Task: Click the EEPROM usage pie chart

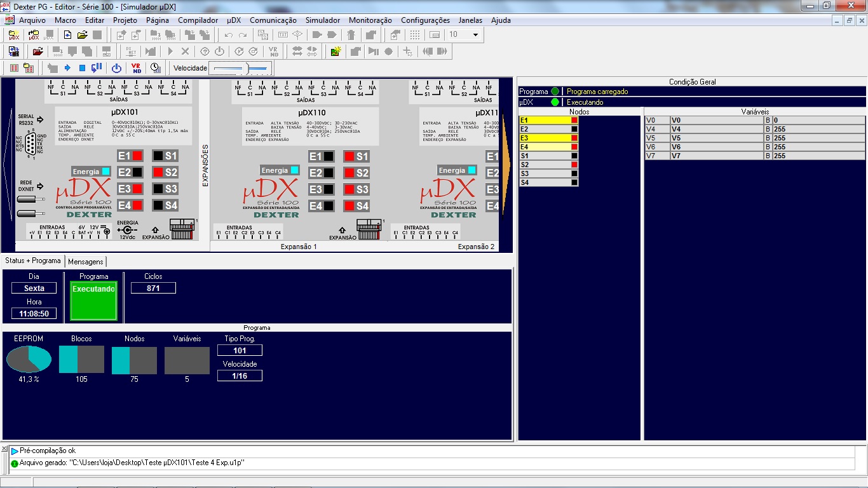Action: [29, 360]
